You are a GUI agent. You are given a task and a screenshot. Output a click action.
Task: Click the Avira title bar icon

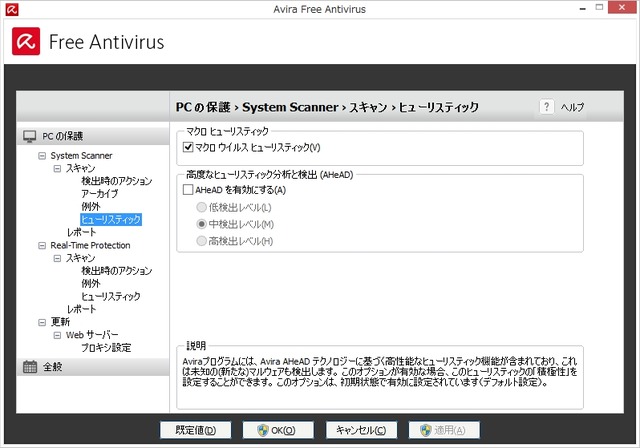click(x=11, y=9)
